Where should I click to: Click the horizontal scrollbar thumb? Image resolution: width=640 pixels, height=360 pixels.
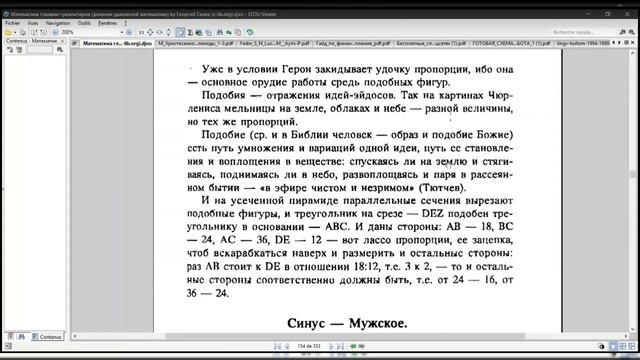pos(345,336)
